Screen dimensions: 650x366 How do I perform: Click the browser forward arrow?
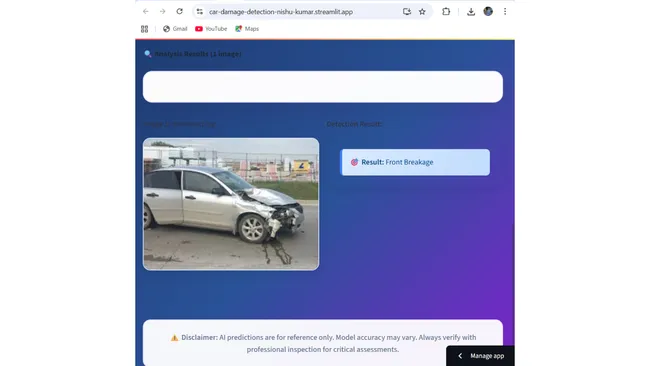tap(162, 12)
